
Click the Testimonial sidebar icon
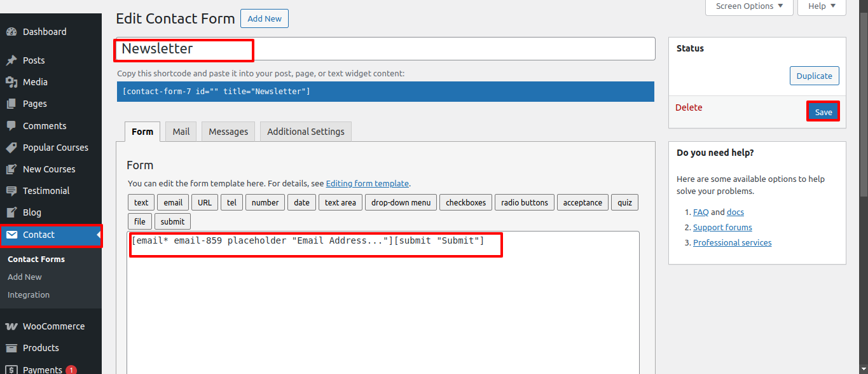(x=11, y=191)
